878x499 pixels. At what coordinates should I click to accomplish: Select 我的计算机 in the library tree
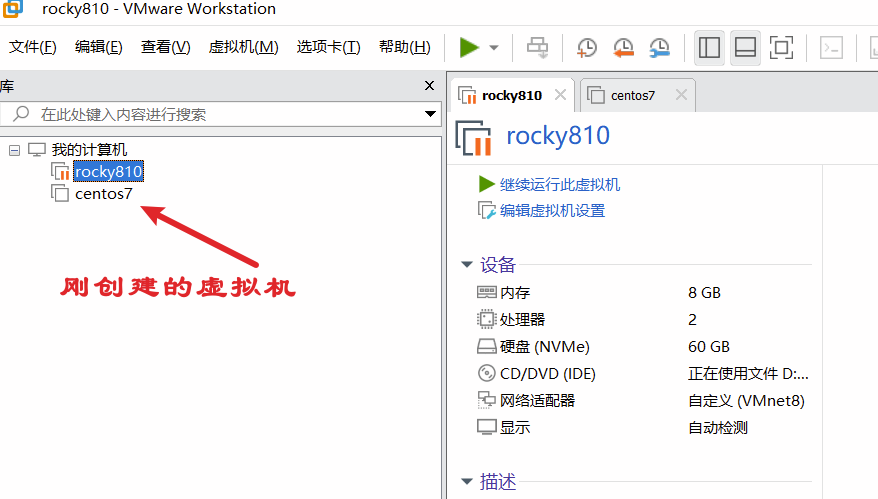[90, 150]
